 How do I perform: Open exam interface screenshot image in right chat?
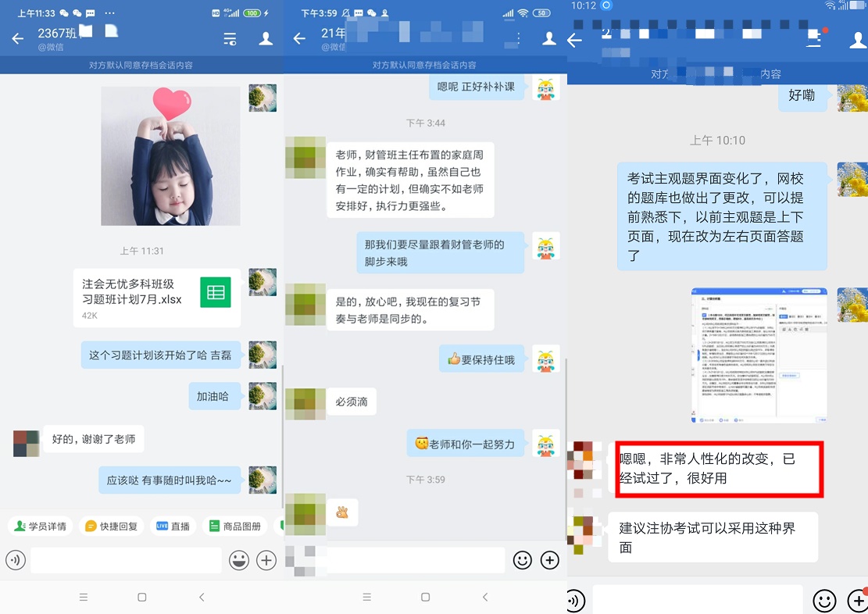click(759, 355)
